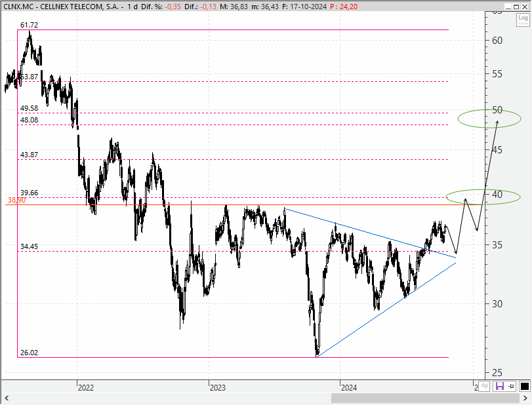The height and width of the screenshot is (405, 532).
Task: Click the 25 price axis label
Action: pos(497,373)
